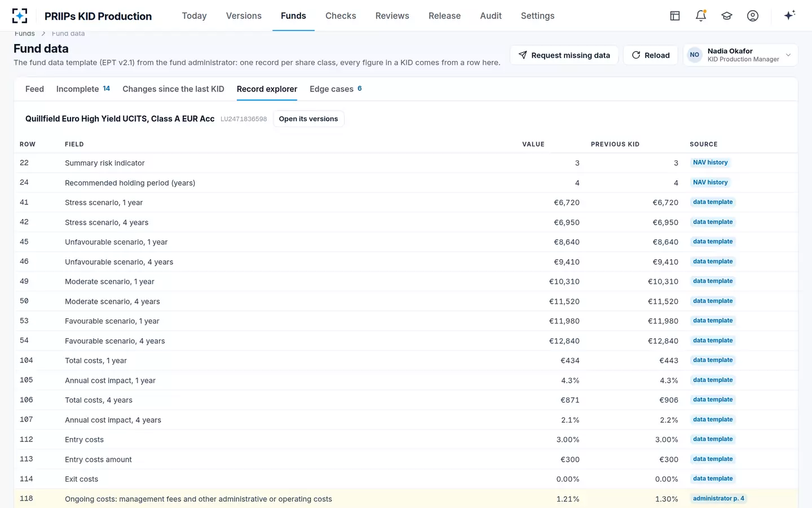
Task: Open the user account icon
Action: pyautogui.click(x=753, y=16)
